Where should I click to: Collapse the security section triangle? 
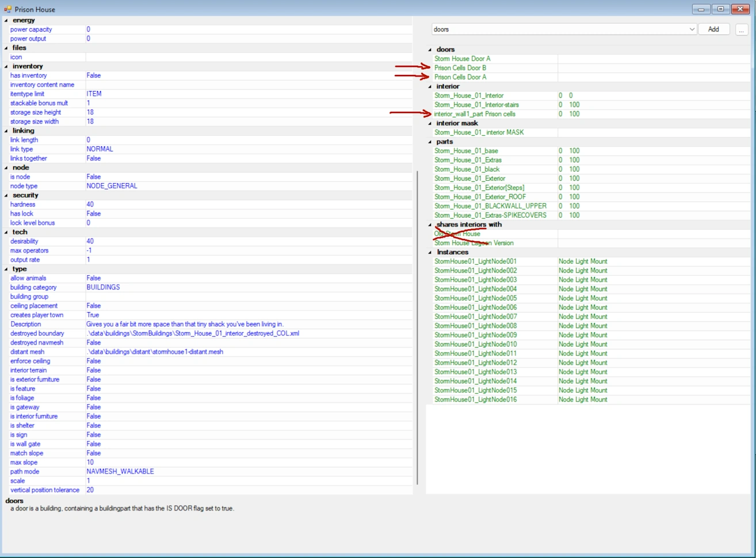point(6,196)
